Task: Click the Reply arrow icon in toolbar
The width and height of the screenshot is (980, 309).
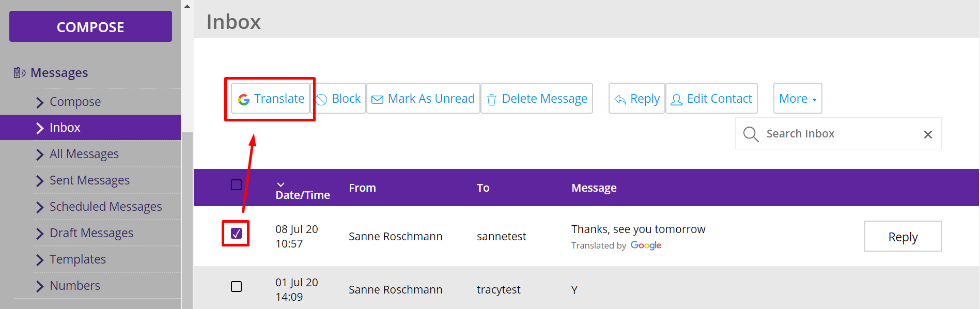Action: [x=620, y=99]
